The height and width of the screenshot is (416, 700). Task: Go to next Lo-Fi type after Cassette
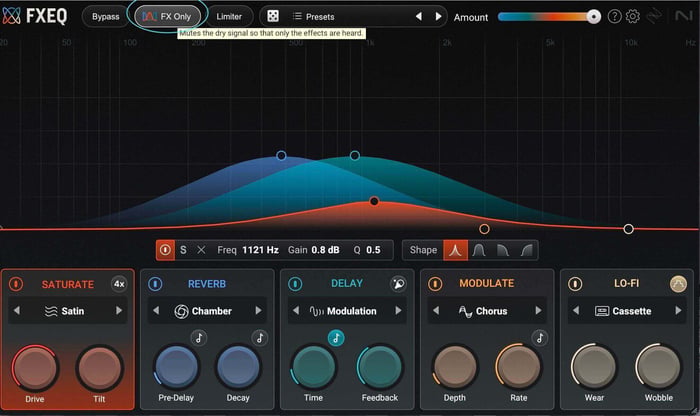(678, 310)
